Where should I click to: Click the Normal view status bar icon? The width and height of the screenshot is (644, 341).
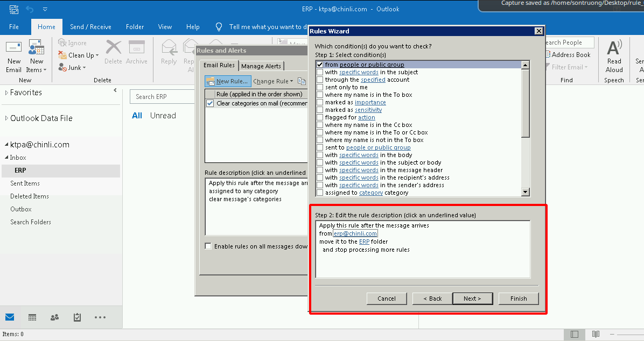click(x=575, y=335)
